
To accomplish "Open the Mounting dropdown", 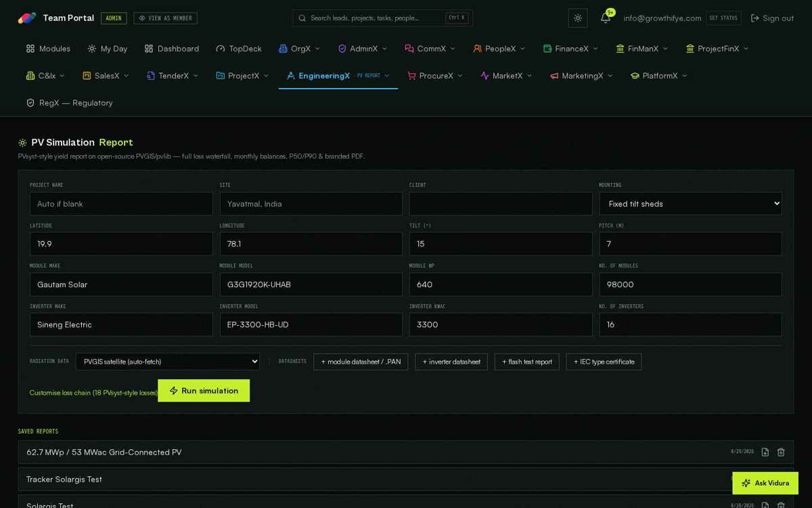I will 690,204.
